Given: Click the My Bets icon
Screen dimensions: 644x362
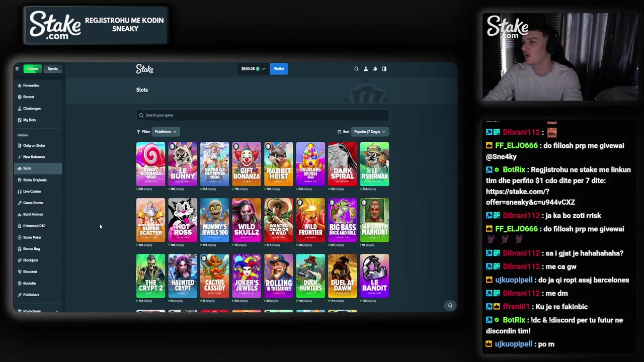Looking at the screenshot, I should coord(19,120).
